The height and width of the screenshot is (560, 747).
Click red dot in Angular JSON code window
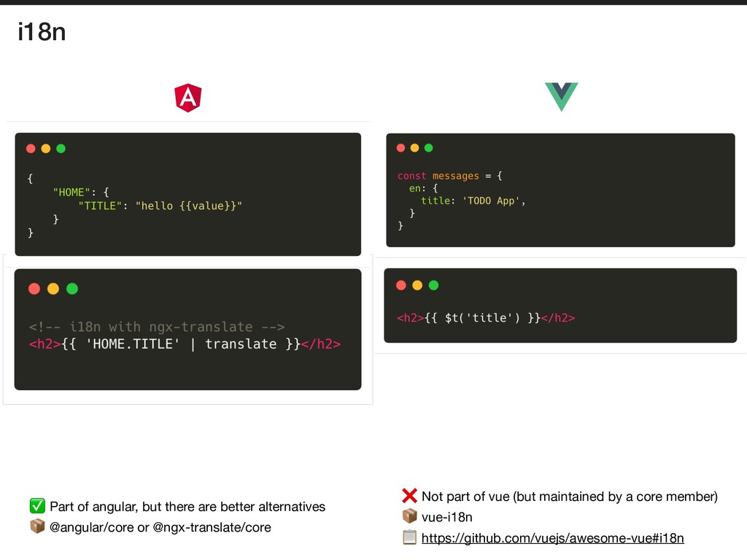pos(31,149)
